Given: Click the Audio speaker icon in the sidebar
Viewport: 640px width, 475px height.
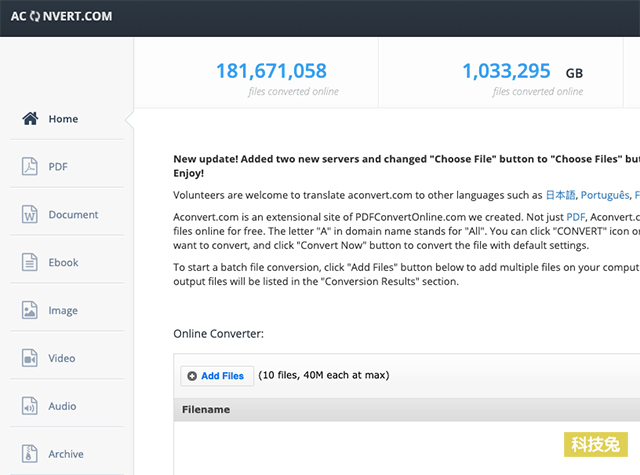Looking at the screenshot, I should point(29,406).
